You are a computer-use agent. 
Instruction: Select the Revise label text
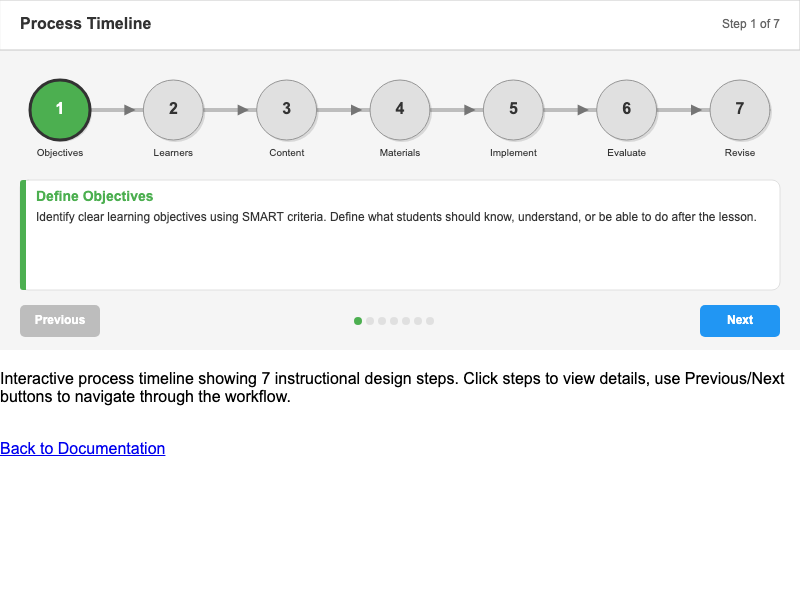coord(740,153)
